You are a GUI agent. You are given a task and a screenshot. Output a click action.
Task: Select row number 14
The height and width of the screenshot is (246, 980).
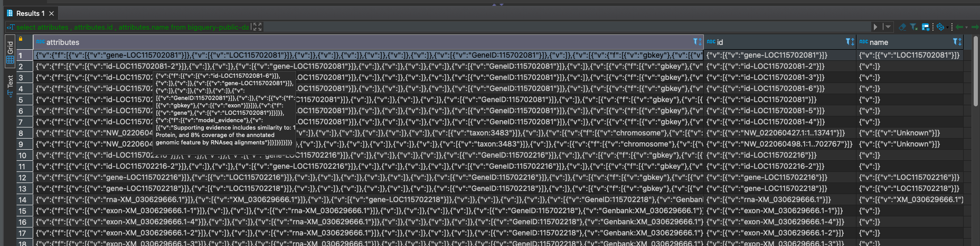pyautogui.click(x=24, y=199)
